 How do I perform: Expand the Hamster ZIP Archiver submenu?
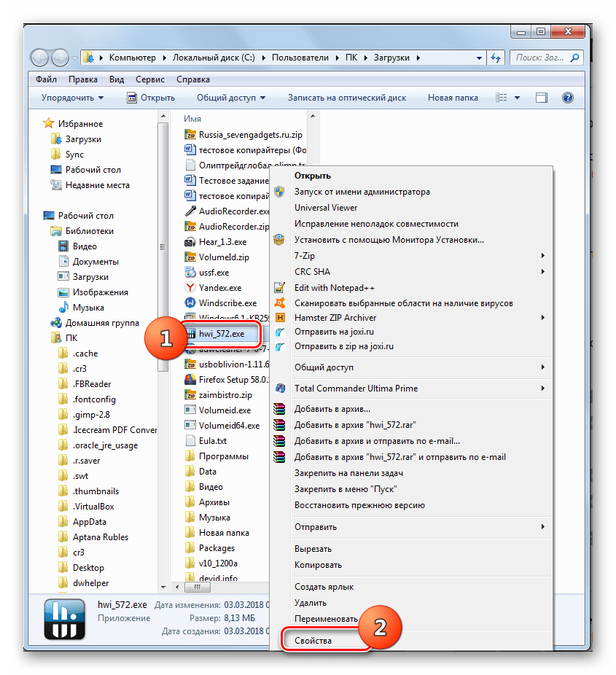pos(543,318)
